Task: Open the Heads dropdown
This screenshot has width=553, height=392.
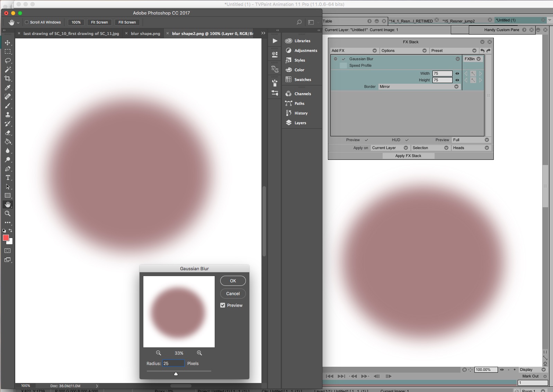Action: point(471,148)
